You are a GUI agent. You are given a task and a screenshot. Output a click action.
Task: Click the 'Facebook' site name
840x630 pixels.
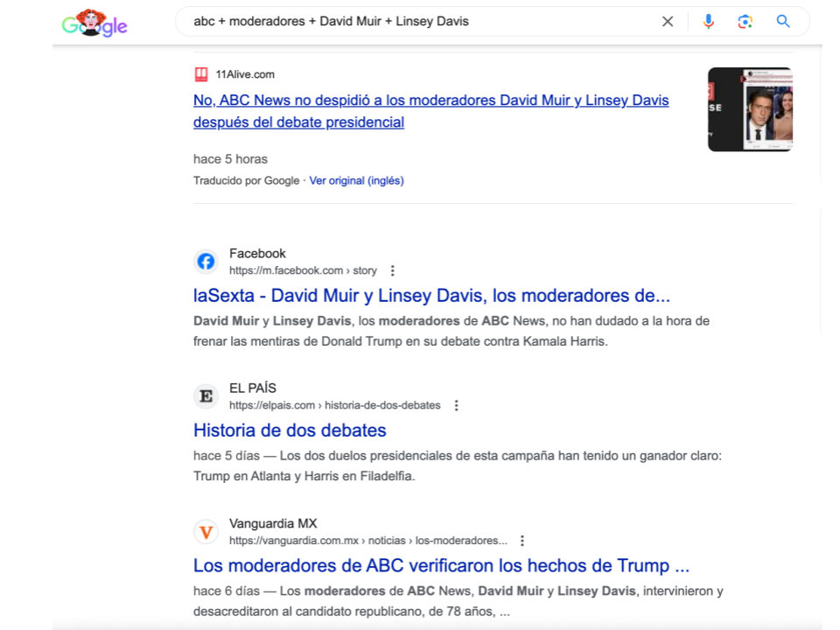(x=257, y=254)
